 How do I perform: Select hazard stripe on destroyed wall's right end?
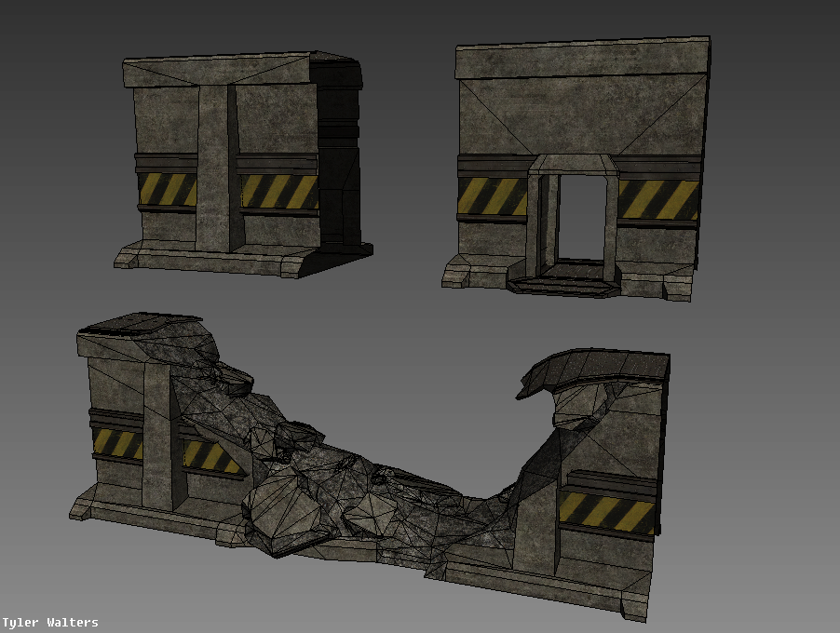tap(606, 510)
